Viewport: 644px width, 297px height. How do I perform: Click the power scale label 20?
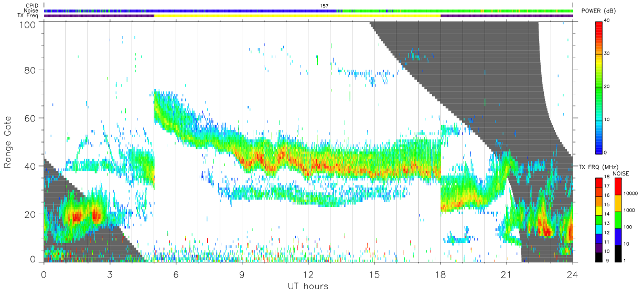(607, 87)
